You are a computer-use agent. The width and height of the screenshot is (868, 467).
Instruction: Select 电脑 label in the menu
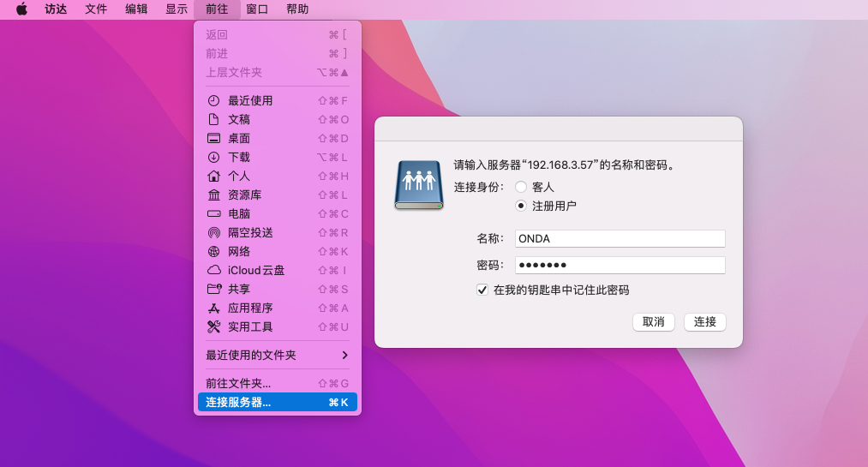coord(239,213)
